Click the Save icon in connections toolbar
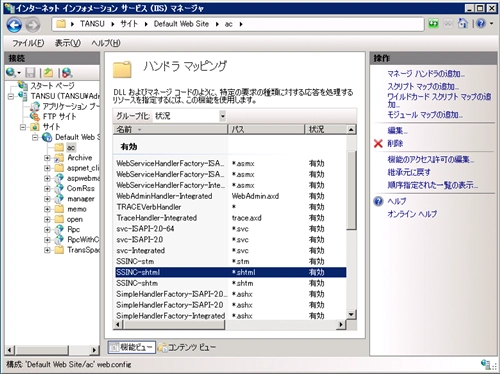Viewport: 500px width, 374px height. coord(30,72)
